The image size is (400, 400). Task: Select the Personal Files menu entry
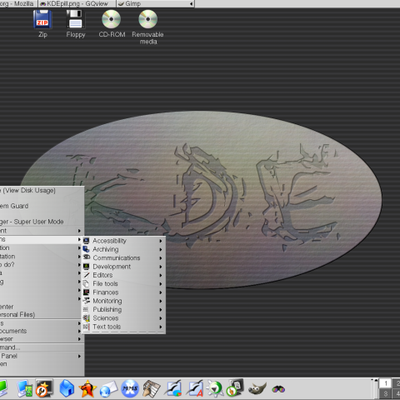pyautogui.click(x=41, y=315)
